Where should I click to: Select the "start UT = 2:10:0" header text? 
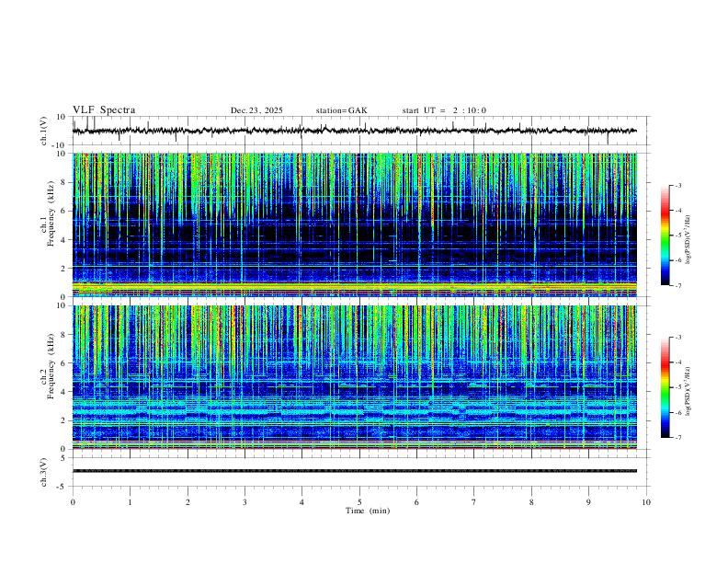(444, 110)
